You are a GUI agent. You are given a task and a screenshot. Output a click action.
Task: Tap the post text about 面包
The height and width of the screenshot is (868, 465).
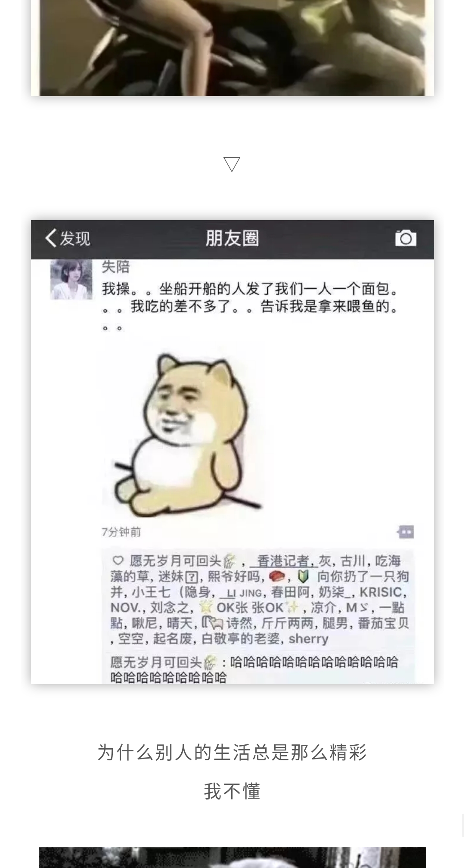point(252,307)
